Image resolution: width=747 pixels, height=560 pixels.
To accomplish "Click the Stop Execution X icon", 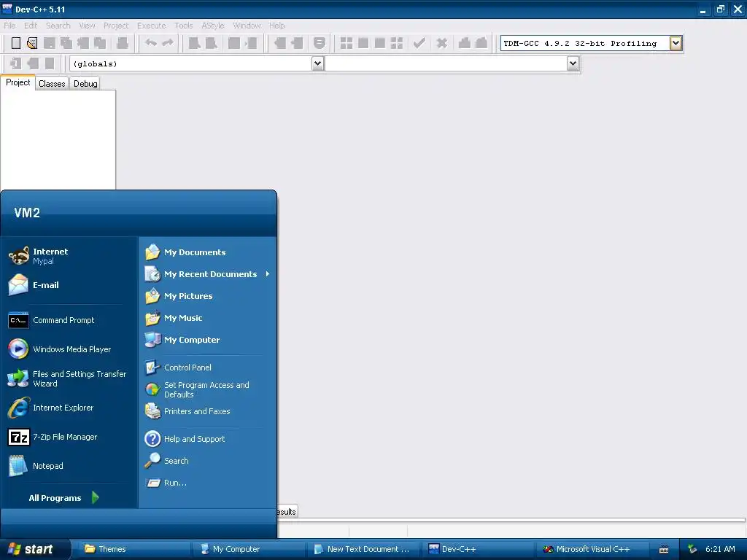I will (x=441, y=43).
